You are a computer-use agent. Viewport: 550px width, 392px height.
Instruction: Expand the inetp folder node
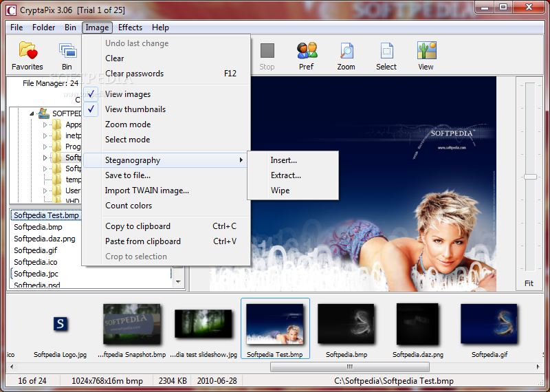click(x=45, y=135)
